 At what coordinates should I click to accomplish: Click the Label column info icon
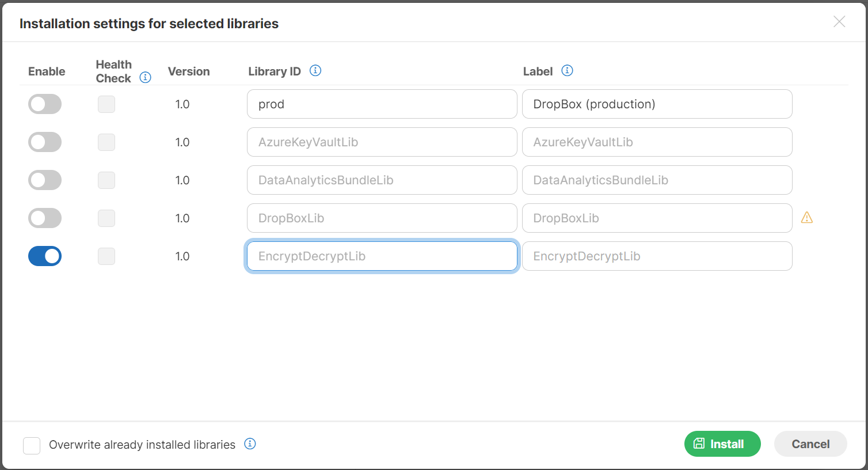[567, 70]
